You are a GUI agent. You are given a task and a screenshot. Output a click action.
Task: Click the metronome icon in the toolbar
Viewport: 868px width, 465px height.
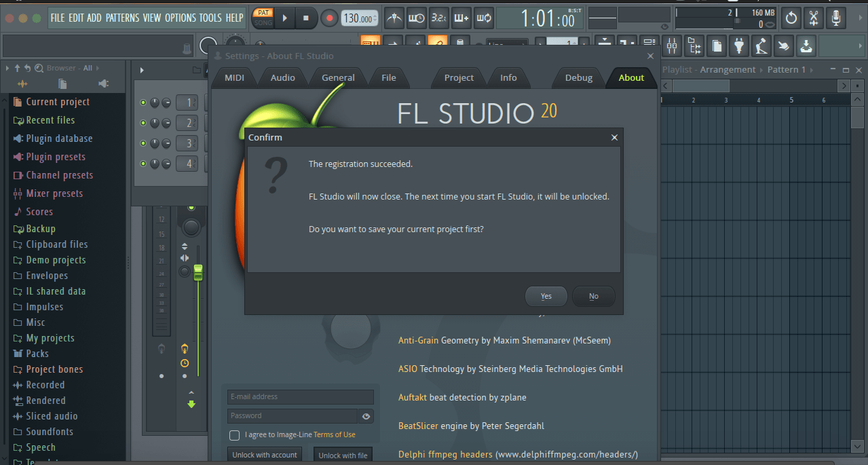pyautogui.click(x=394, y=18)
